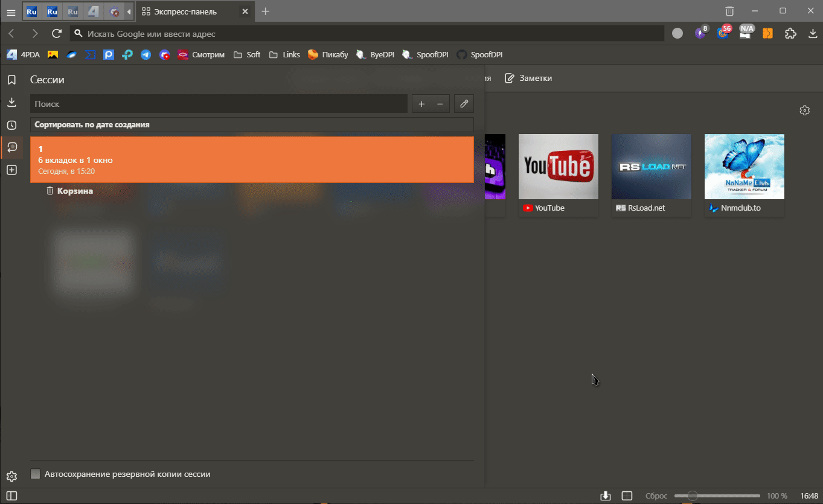Screen dimensions: 823x504
Task: Open the YouTube speed dial thumbnail
Action: point(559,167)
